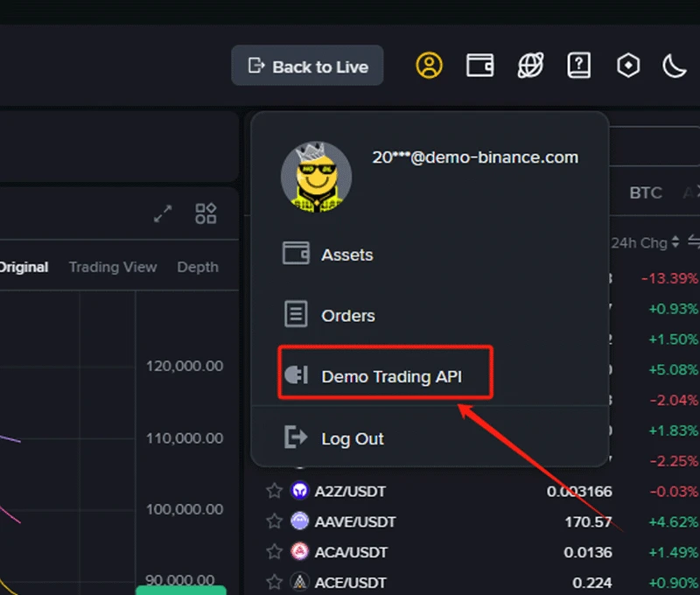Expand the chart to fullscreen
700x595 pixels.
[163, 213]
